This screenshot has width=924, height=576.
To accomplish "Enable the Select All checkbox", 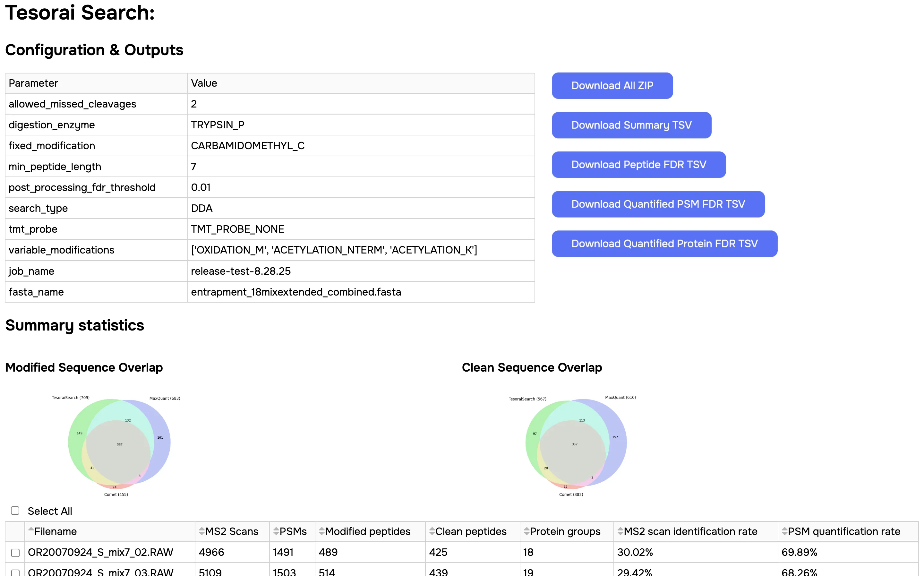I will (x=15, y=511).
